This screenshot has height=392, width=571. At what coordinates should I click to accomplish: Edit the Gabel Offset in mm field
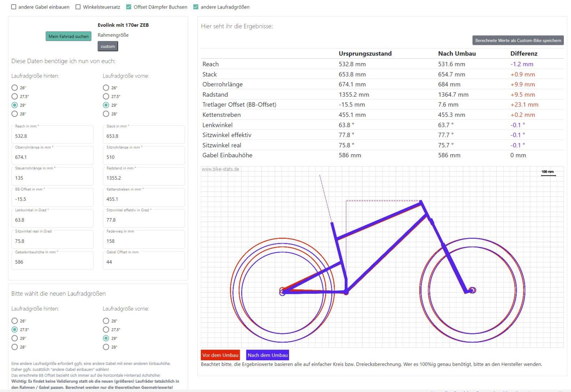(143, 262)
